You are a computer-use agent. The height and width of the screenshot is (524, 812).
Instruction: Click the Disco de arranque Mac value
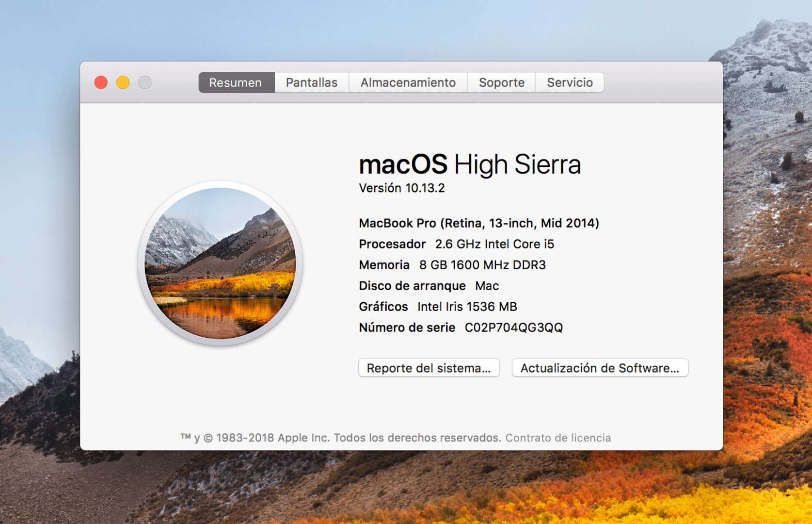pos(487,286)
